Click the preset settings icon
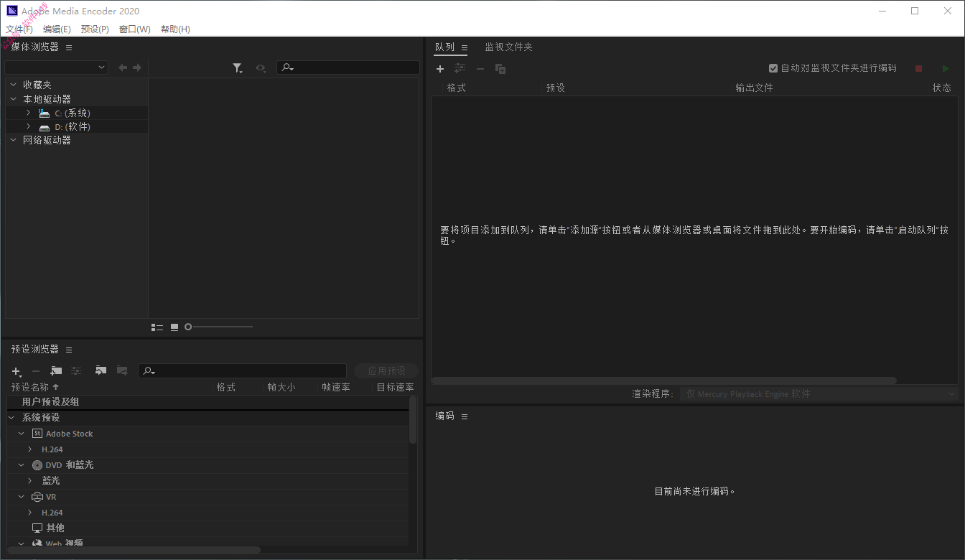This screenshot has width=965, height=560. (76, 370)
